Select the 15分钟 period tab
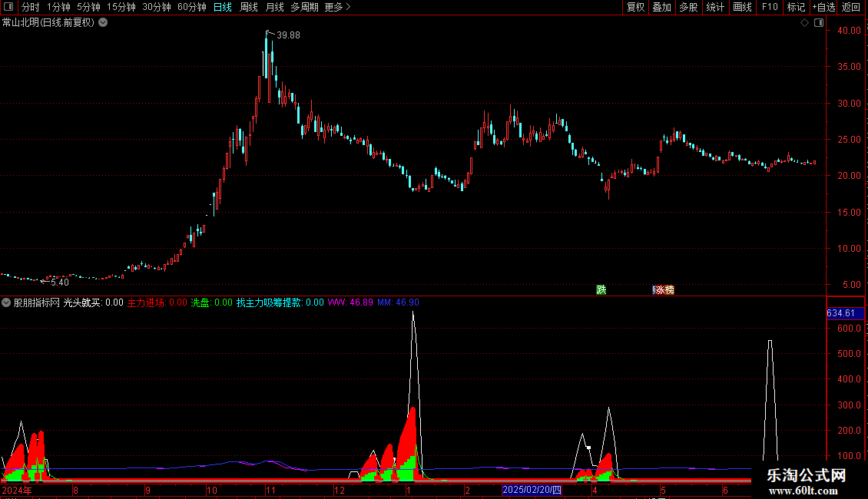This screenshot has width=868, height=499. coord(121,7)
